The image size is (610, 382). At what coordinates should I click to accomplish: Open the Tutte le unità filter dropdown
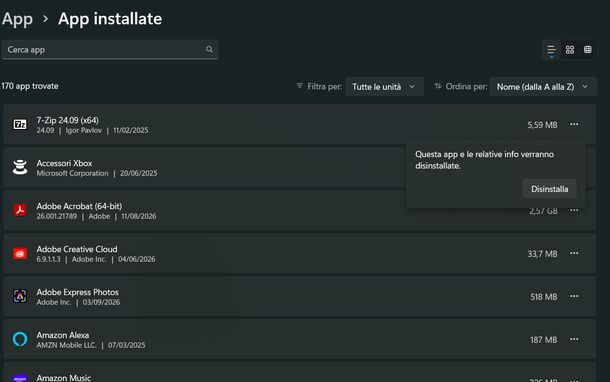coord(384,87)
